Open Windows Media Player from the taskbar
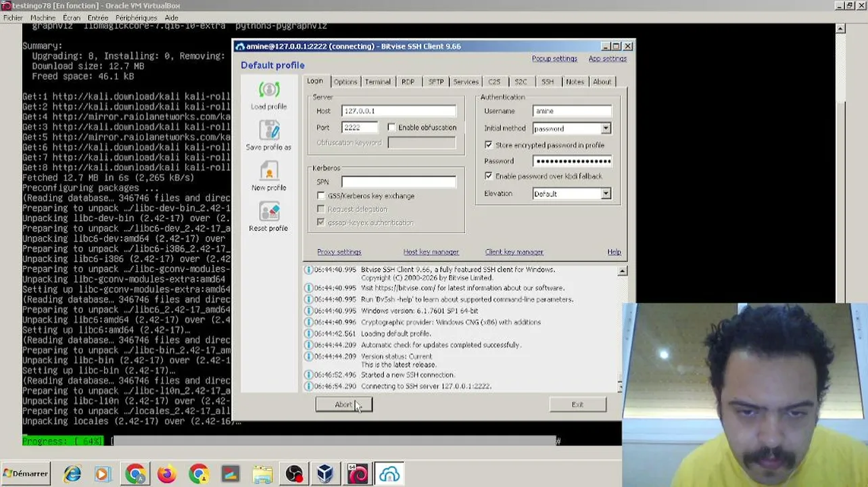This screenshot has width=868, height=487. (x=103, y=474)
